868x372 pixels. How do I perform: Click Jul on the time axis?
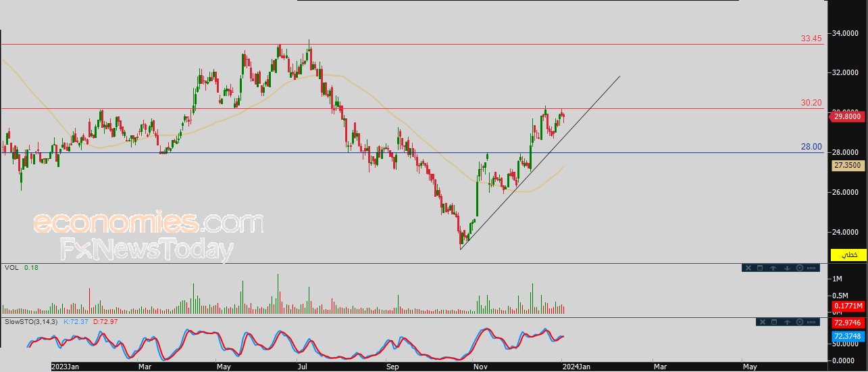point(303,367)
